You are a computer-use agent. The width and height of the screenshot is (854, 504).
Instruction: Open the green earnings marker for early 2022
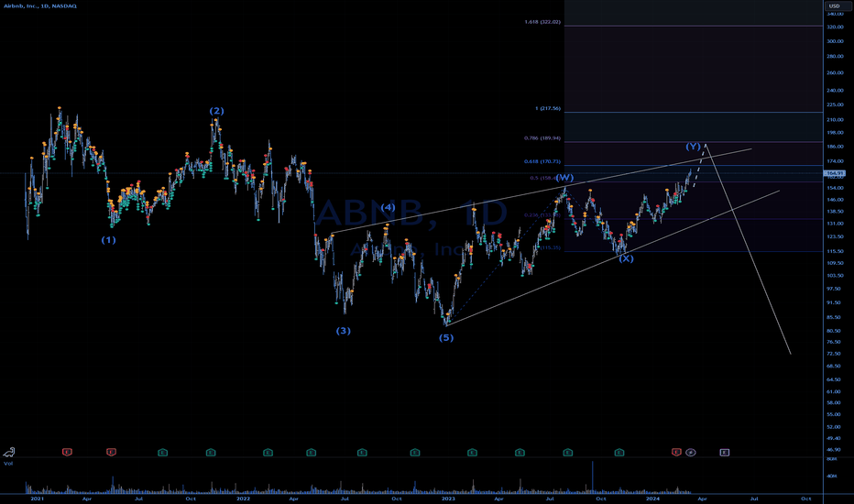pos(268,453)
